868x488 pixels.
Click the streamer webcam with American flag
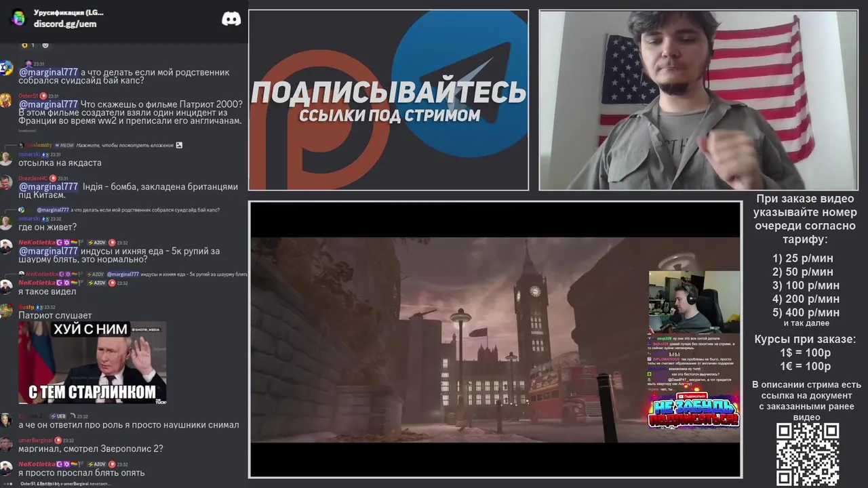(697, 100)
